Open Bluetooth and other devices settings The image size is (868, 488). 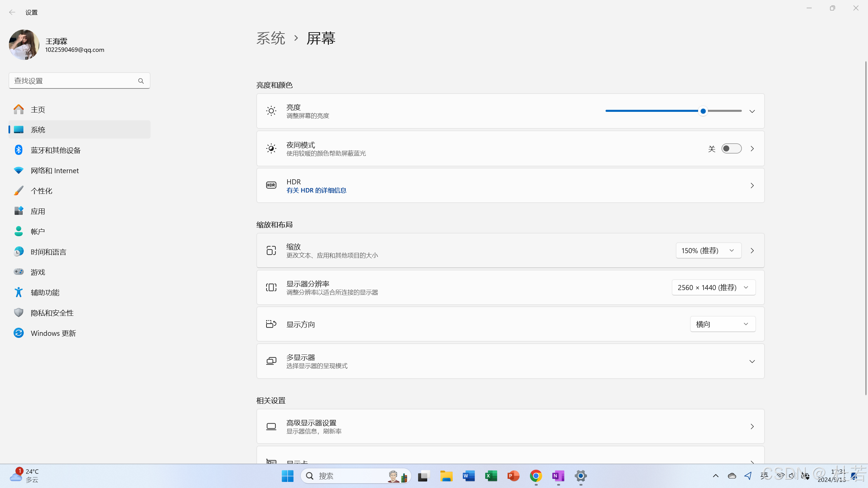point(56,150)
